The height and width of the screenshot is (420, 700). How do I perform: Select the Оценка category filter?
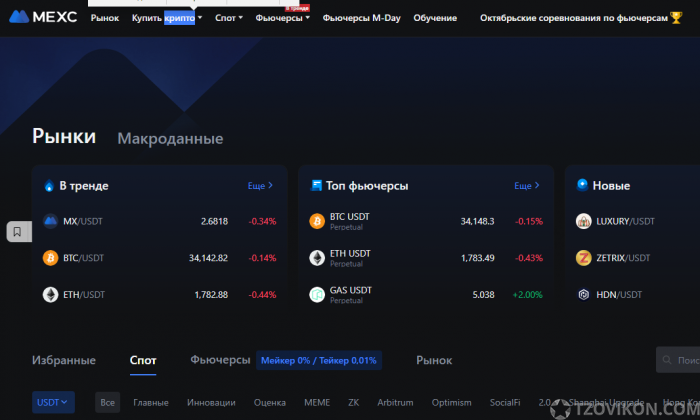point(270,403)
